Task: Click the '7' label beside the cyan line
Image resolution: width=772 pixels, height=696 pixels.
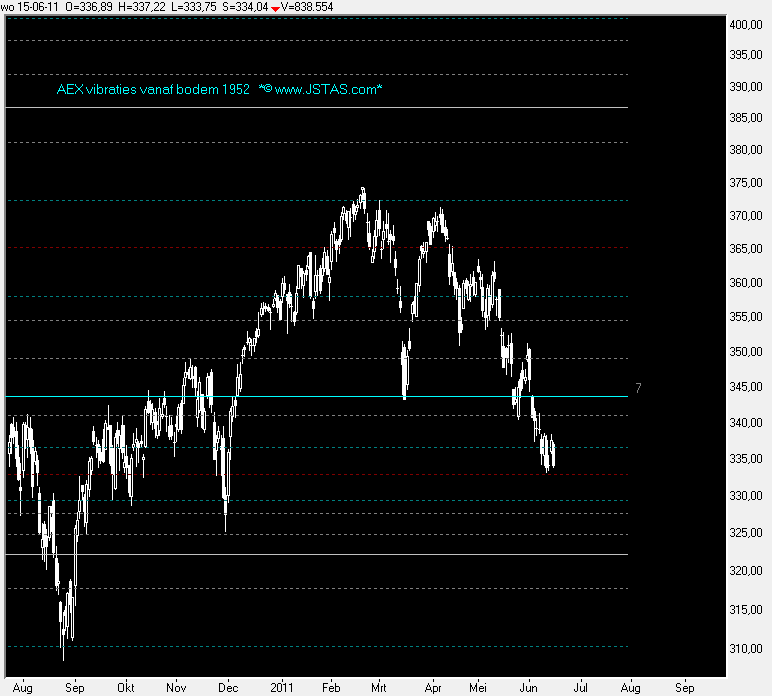Action: (x=638, y=387)
